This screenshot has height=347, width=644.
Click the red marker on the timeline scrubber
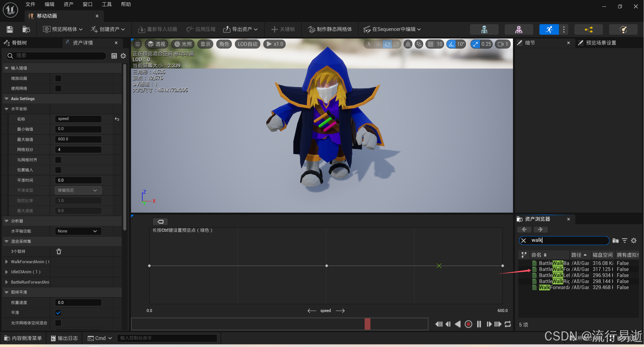[x=367, y=324]
